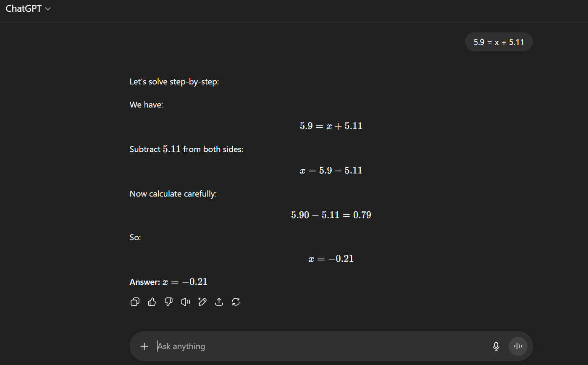Viewport: 588px width, 365px height.
Task: Start dictation with the microphone icon
Action: (496, 346)
